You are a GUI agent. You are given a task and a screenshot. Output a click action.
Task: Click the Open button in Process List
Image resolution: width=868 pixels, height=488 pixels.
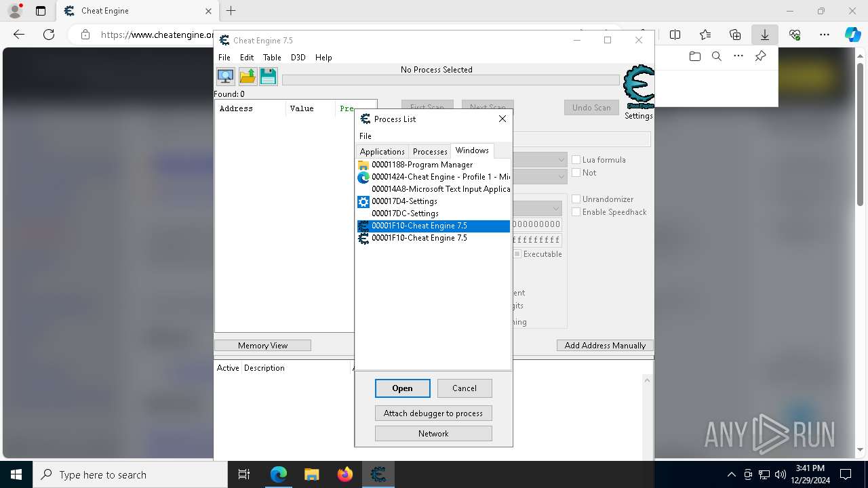[x=402, y=388]
